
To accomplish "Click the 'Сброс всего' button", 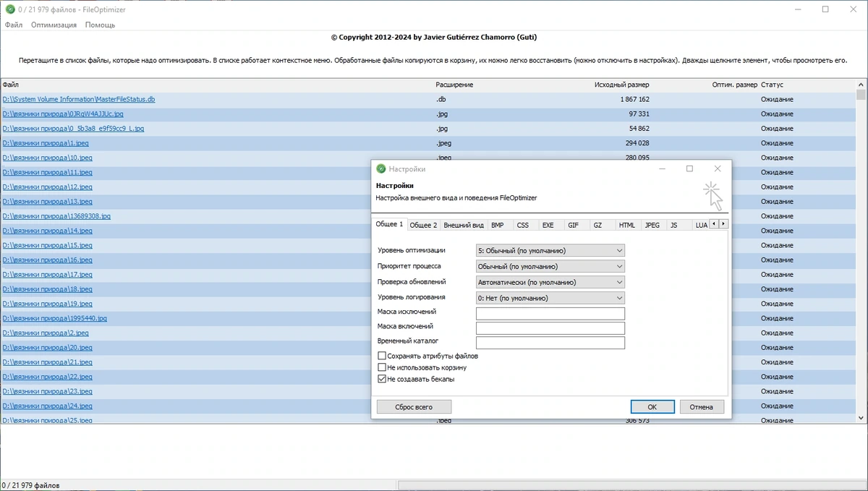I will [x=414, y=407].
